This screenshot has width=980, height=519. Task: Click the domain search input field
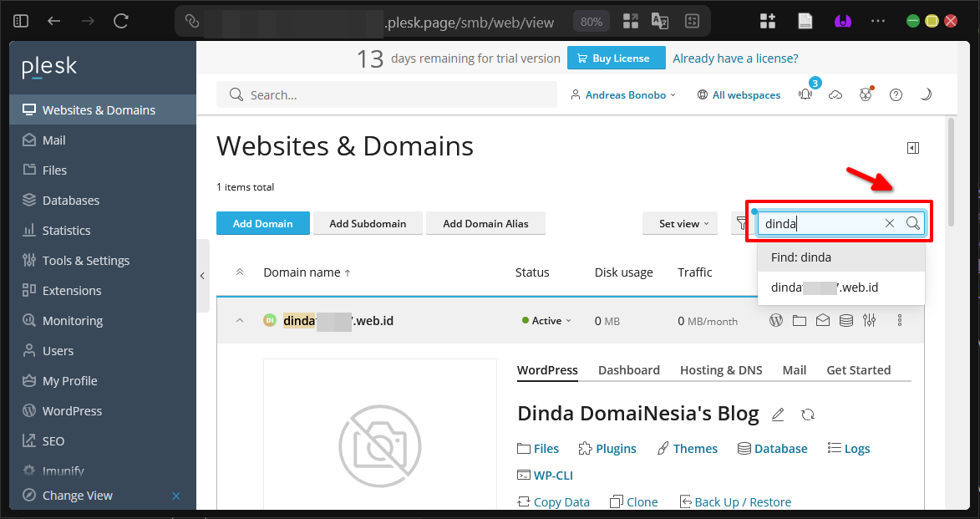(819, 223)
